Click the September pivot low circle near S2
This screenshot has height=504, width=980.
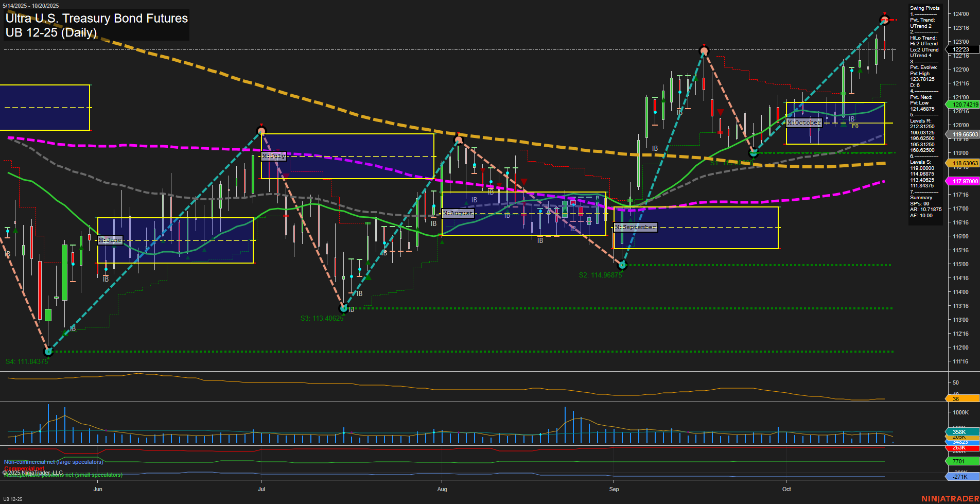coord(622,266)
